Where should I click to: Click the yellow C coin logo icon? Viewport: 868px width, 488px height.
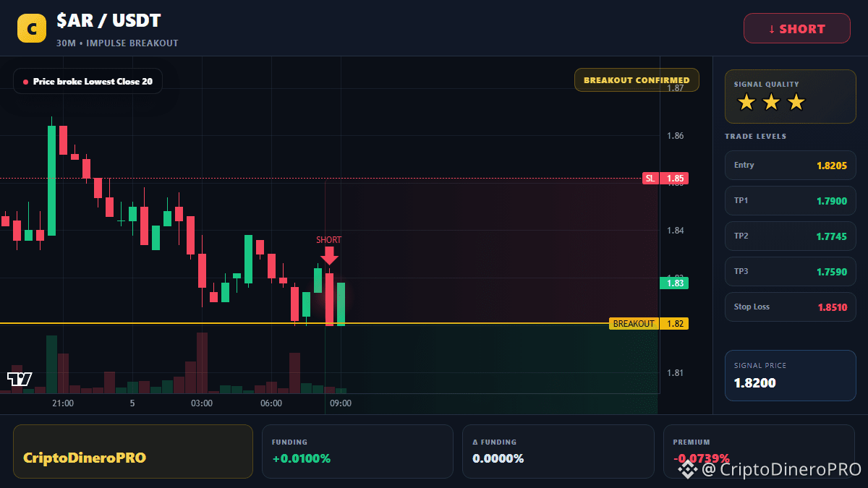pyautogui.click(x=31, y=28)
